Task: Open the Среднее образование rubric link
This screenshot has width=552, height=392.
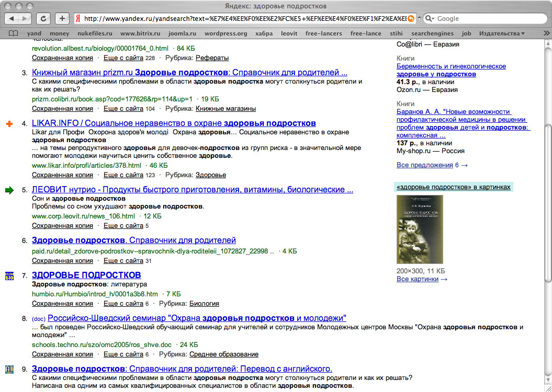Action: pyautogui.click(x=224, y=354)
